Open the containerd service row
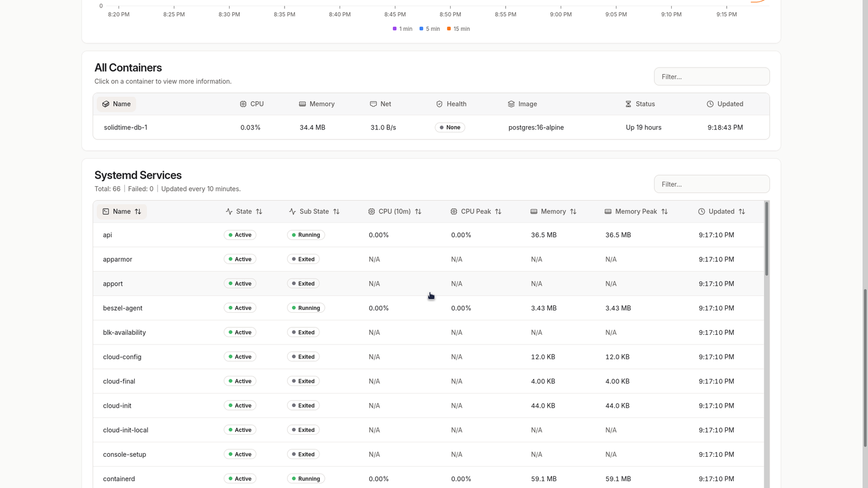This screenshot has height=488, width=868. click(428, 479)
